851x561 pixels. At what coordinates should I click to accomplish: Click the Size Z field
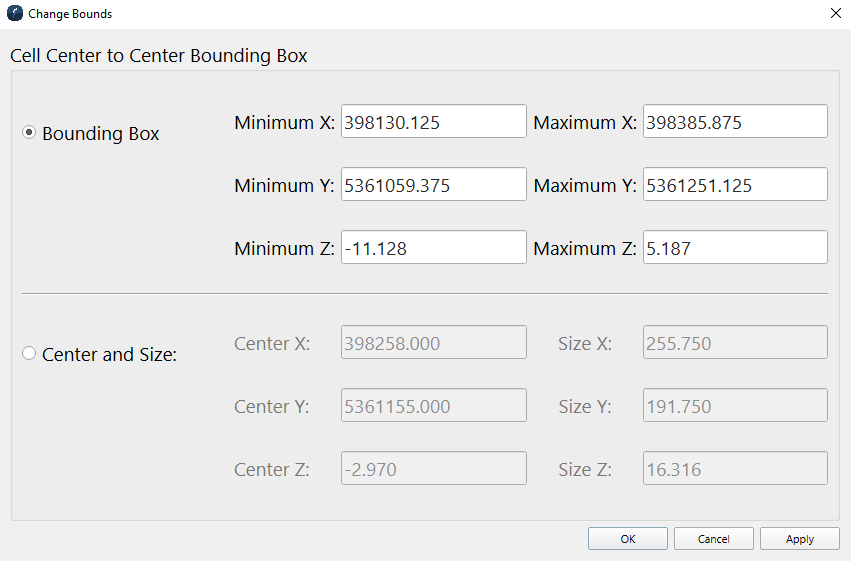(734, 469)
